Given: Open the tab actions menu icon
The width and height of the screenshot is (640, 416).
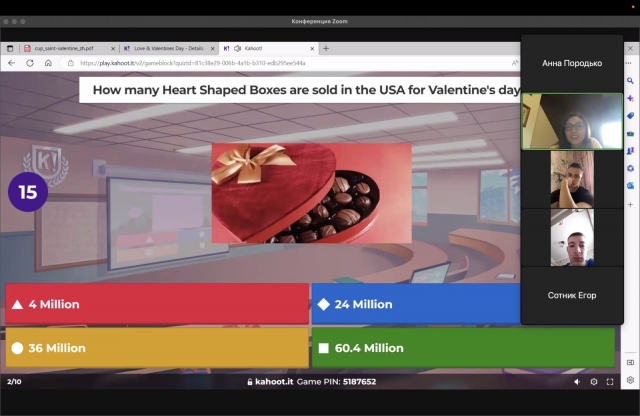Looking at the screenshot, I should click(x=10, y=49).
